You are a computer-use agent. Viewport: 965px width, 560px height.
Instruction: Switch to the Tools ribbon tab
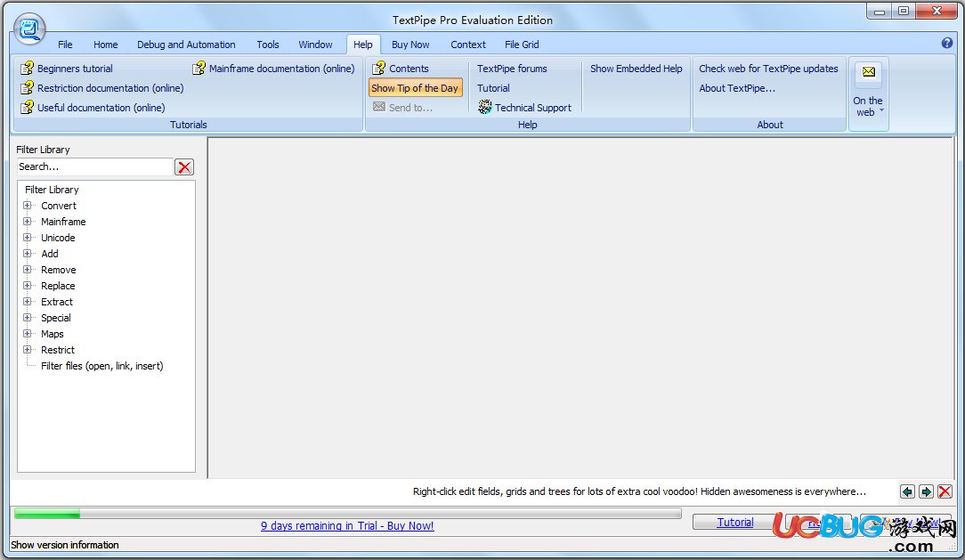268,45
